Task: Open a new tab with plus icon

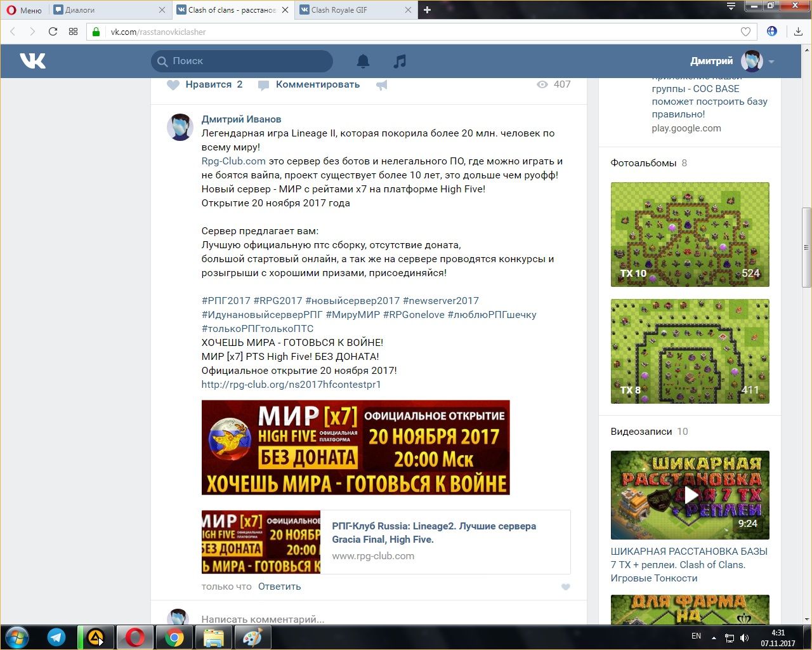Action: [427, 10]
